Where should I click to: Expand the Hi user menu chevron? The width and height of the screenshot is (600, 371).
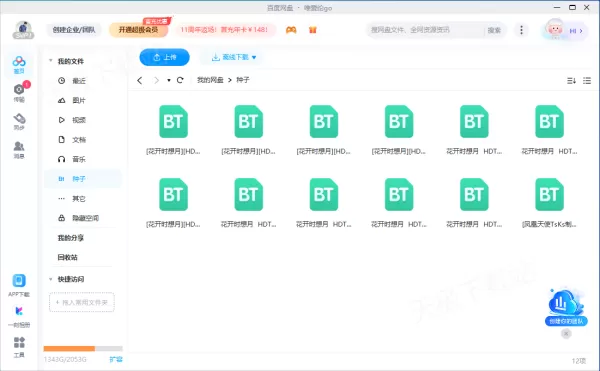point(581,31)
